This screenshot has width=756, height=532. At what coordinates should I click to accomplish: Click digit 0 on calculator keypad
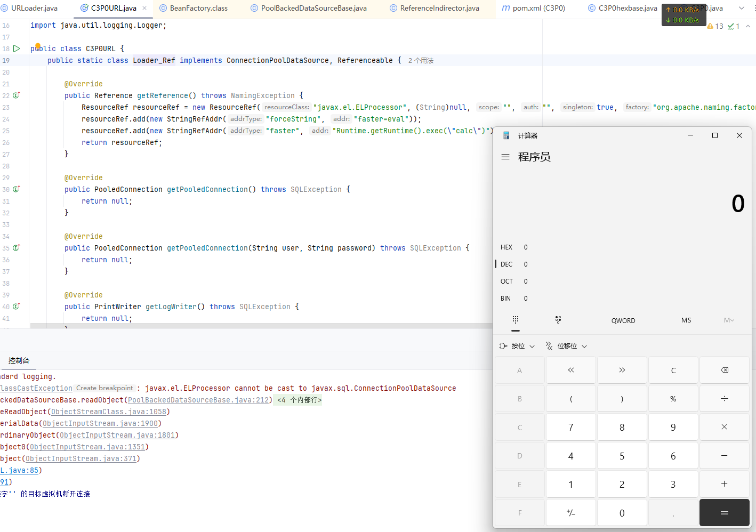[x=622, y=513]
